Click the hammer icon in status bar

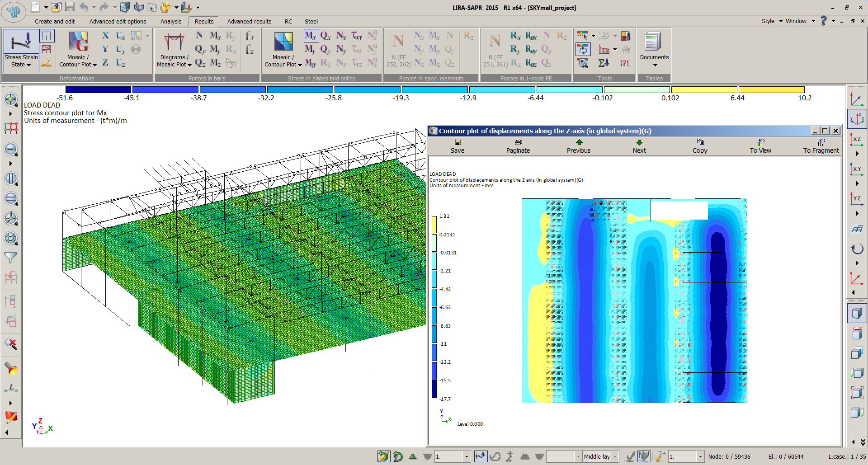pos(660,456)
